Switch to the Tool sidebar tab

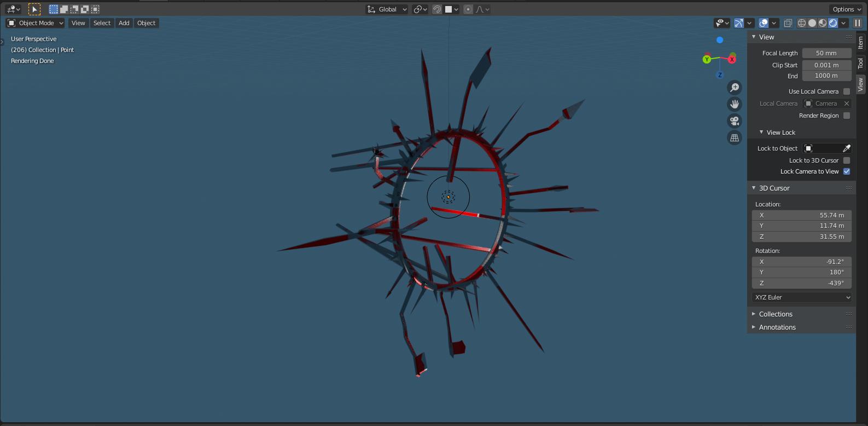(x=861, y=64)
